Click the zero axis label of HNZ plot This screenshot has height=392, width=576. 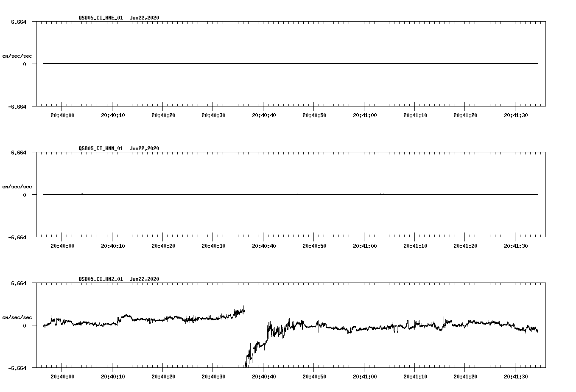(25, 326)
